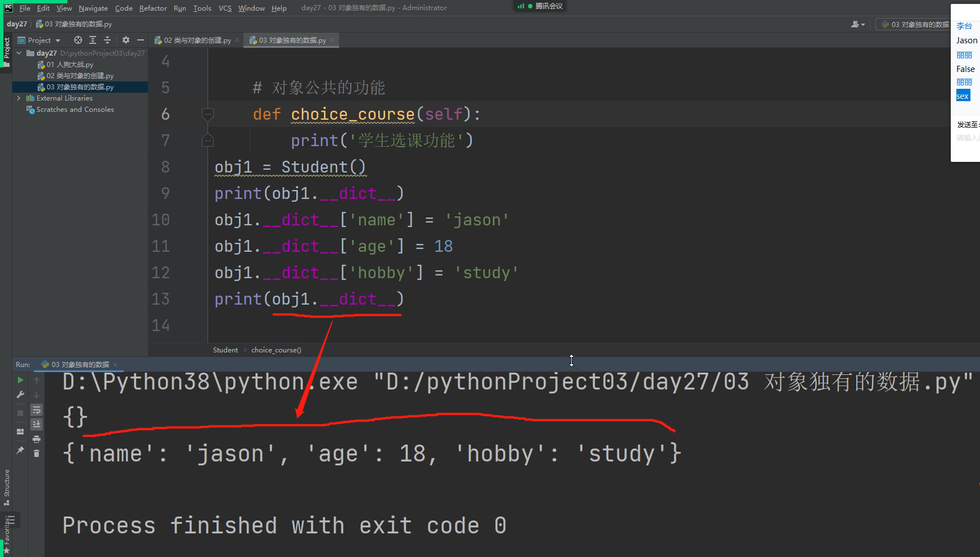Close the 02 类与对象的创建.py editor tab
980x557 pixels.
click(x=237, y=40)
